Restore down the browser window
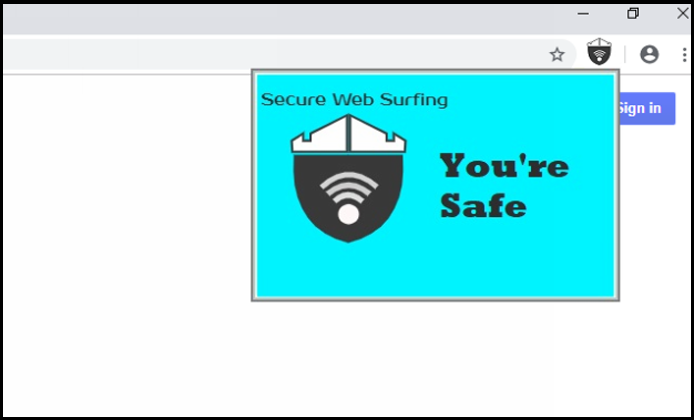Image resolution: width=694 pixels, height=420 pixels. [x=633, y=14]
